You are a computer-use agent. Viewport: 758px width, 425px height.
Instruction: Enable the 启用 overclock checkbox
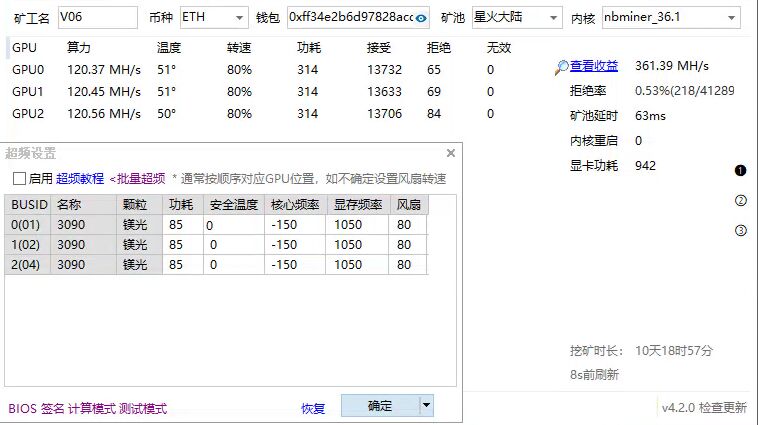tap(19, 178)
